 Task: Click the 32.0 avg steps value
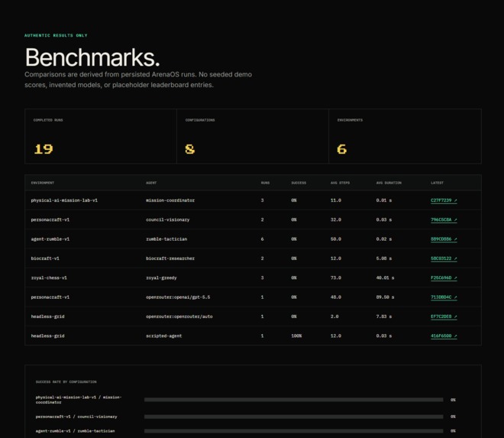tap(335, 219)
